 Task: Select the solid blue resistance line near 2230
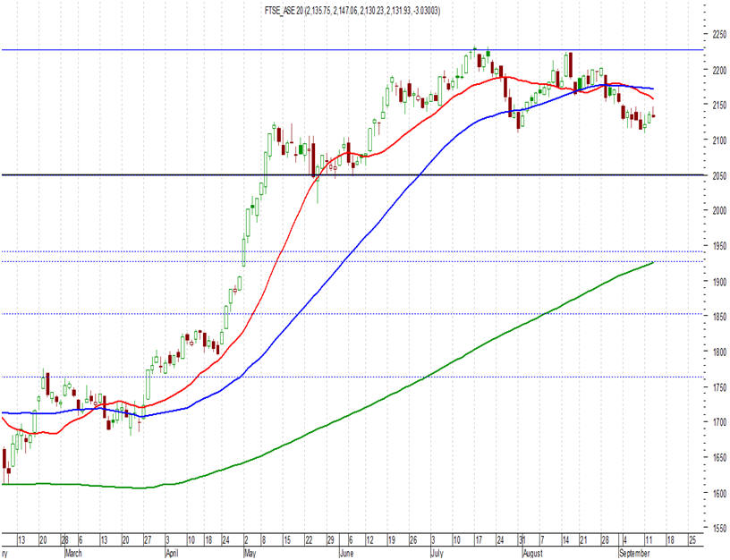(x=352, y=49)
